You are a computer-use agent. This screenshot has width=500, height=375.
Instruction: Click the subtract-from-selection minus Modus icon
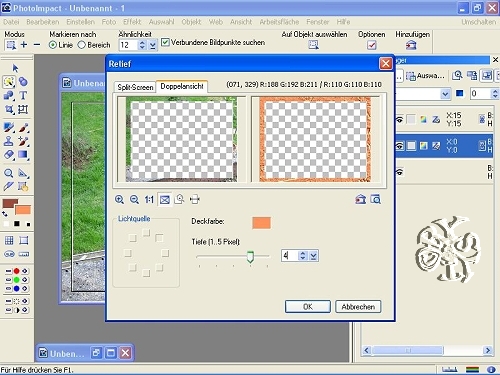point(37,45)
